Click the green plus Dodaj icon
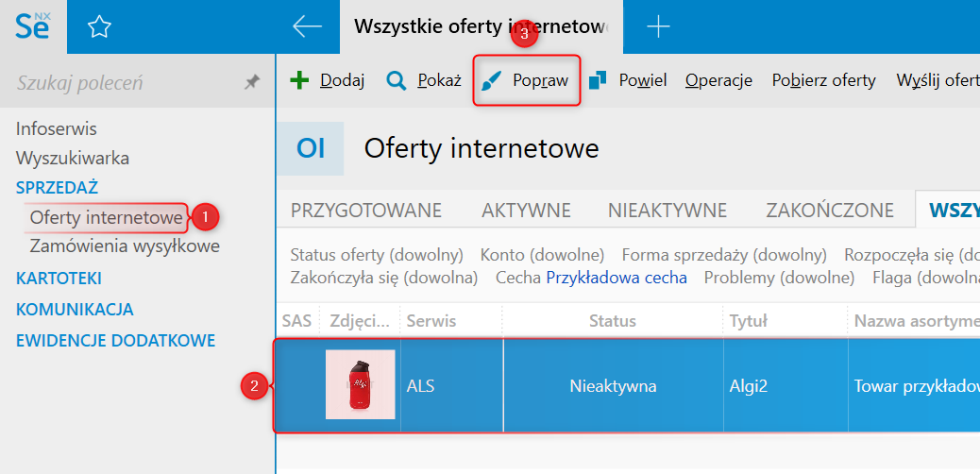 [299, 80]
